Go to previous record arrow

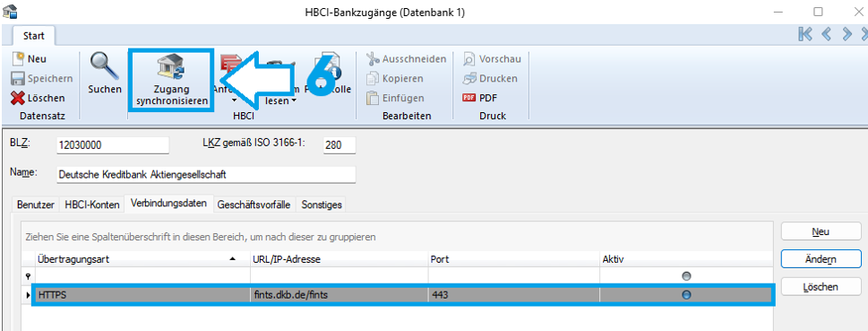826,34
